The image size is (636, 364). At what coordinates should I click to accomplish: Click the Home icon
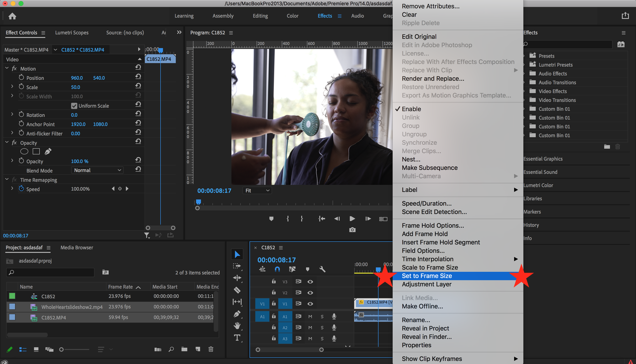tap(12, 16)
